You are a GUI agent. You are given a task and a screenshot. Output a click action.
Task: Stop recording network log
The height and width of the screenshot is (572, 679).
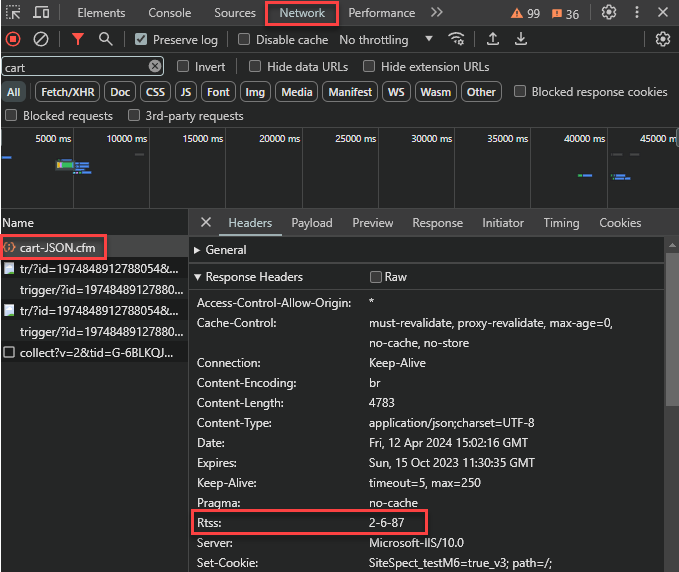coord(13,39)
